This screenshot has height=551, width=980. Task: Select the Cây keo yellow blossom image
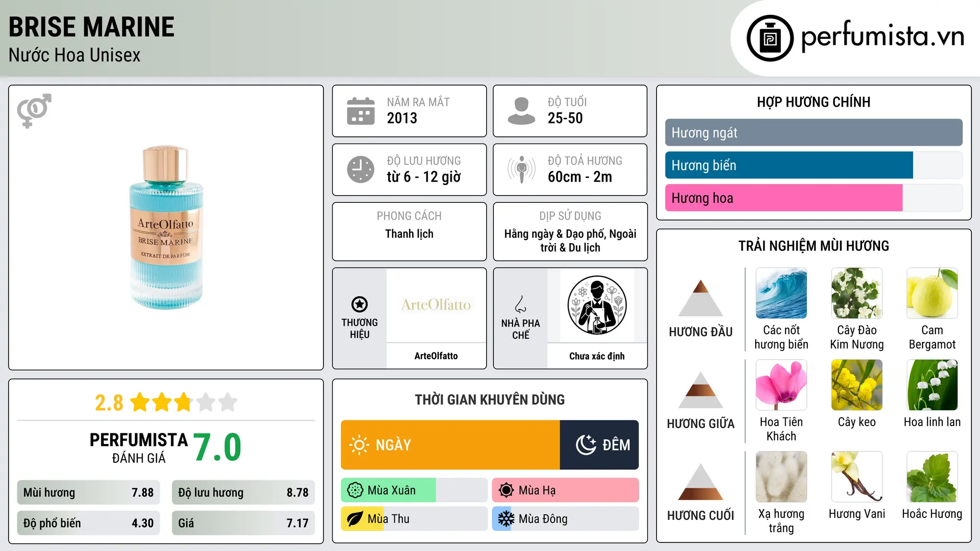point(857,385)
